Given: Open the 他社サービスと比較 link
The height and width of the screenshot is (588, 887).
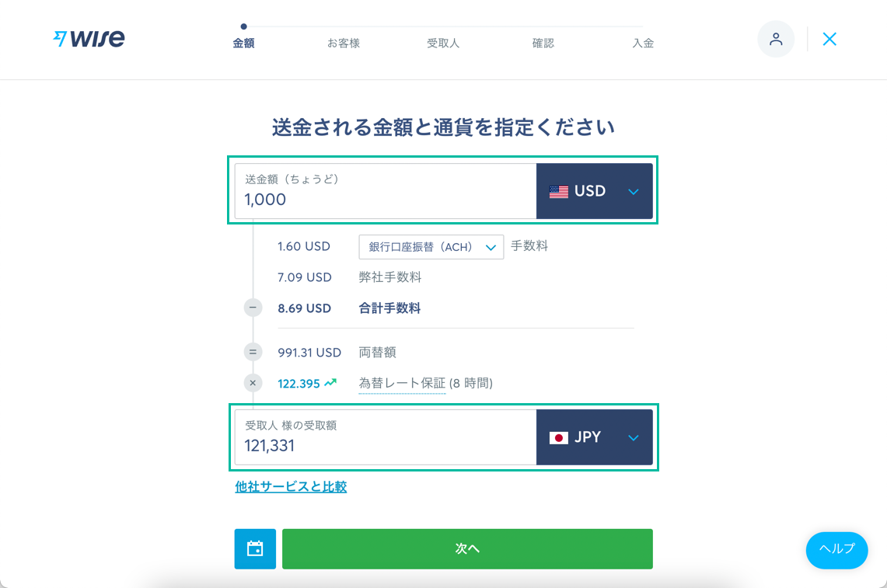Looking at the screenshot, I should coord(291,487).
